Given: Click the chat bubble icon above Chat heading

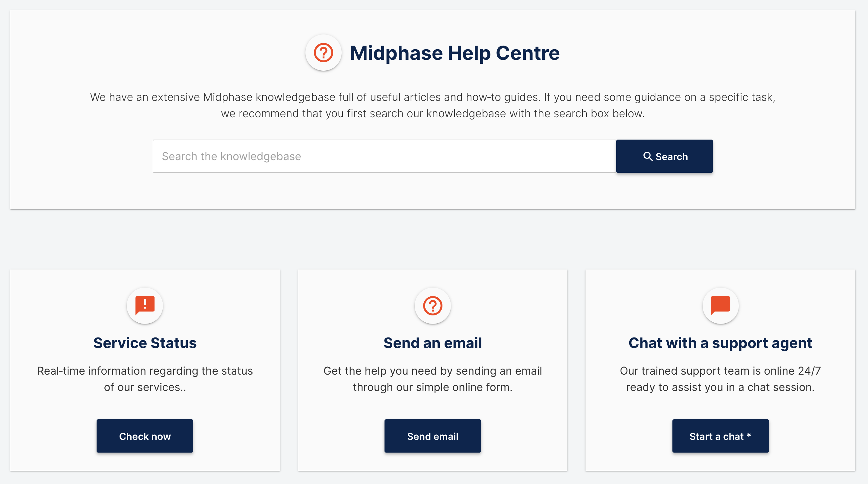Looking at the screenshot, I should point(720,305).
